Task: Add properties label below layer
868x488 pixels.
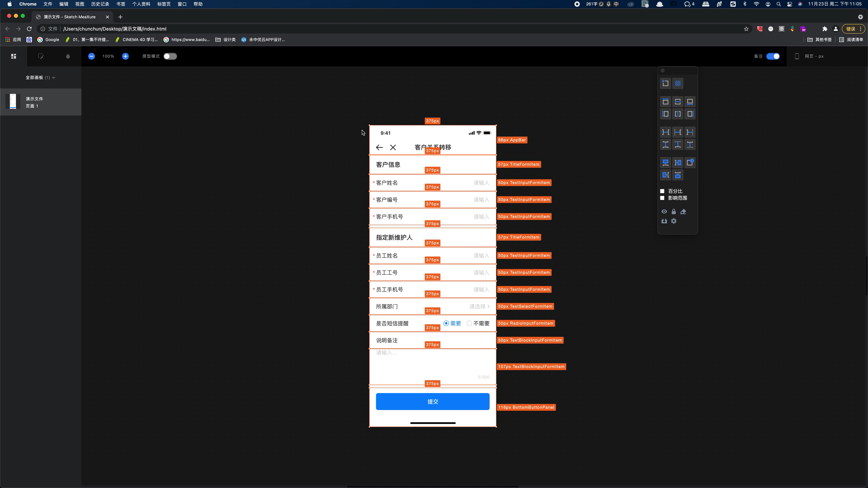Action: click(x=678, y=175)
